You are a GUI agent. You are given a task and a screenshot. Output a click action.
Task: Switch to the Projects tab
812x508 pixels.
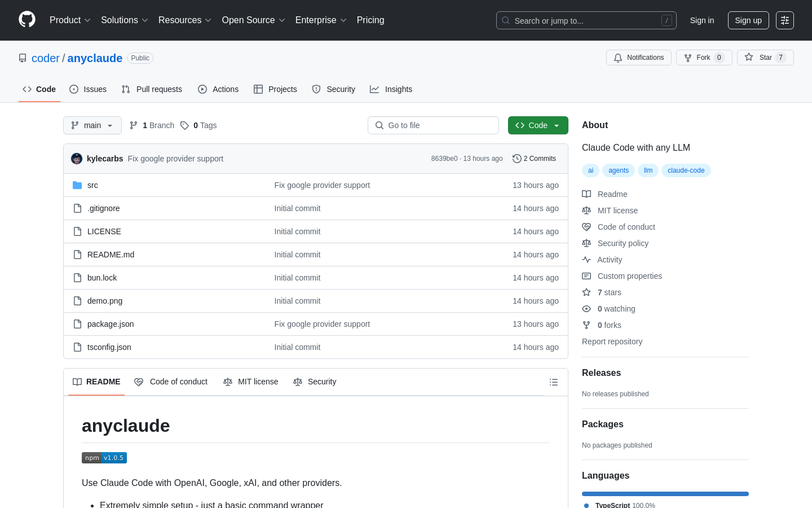pos(275,89)
